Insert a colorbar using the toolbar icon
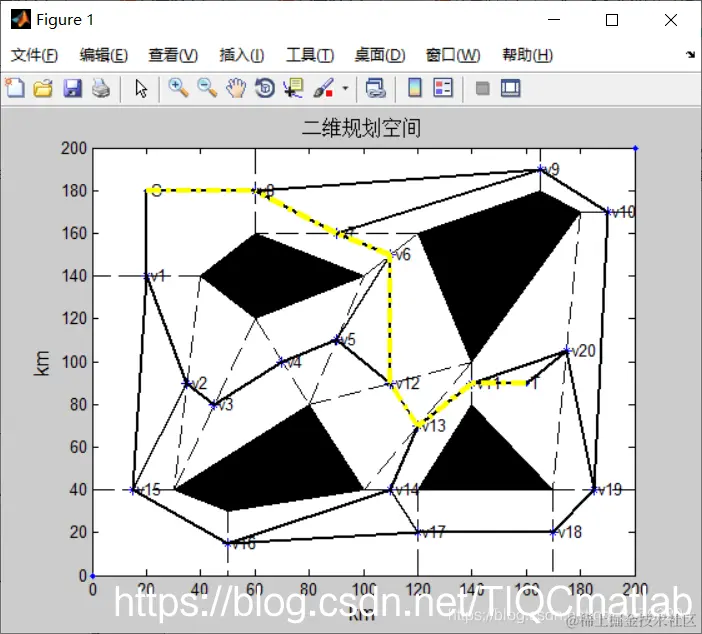The height and width of the screenshot is (634, 702). tap(415, 88)
